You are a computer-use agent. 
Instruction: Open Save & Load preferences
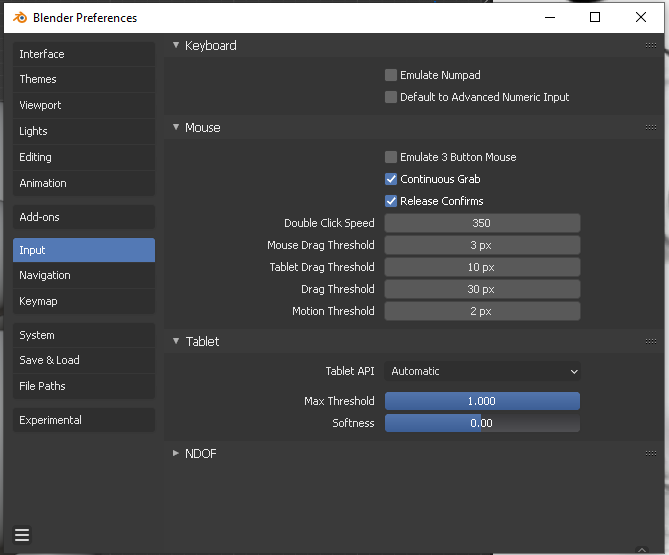pyautogui.click(x=84, y=360)
